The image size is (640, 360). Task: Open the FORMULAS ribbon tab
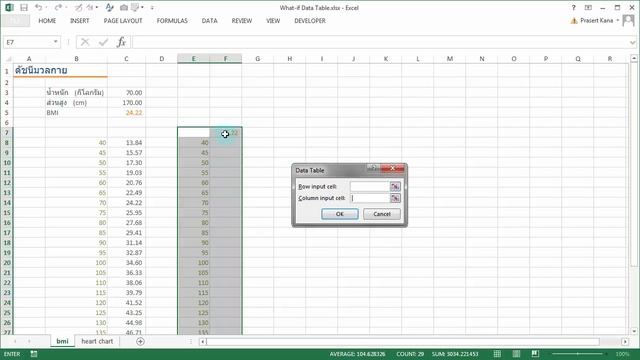[172, 21]
